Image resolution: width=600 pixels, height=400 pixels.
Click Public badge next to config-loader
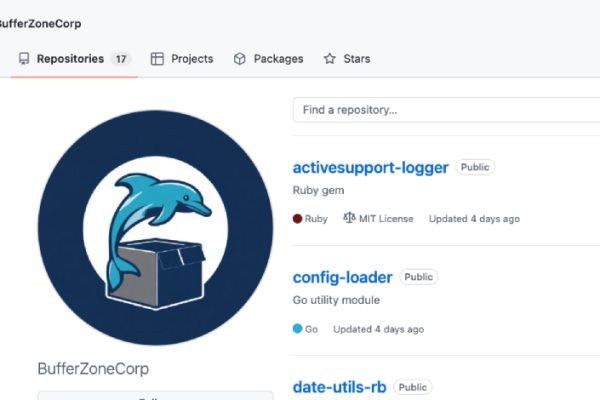(419, 277)
